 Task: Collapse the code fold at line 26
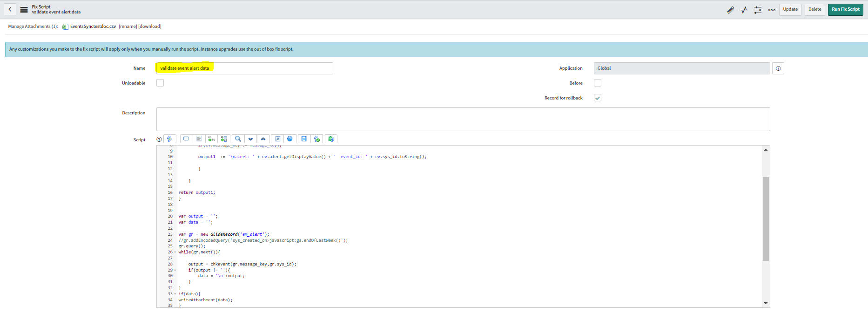175,252
